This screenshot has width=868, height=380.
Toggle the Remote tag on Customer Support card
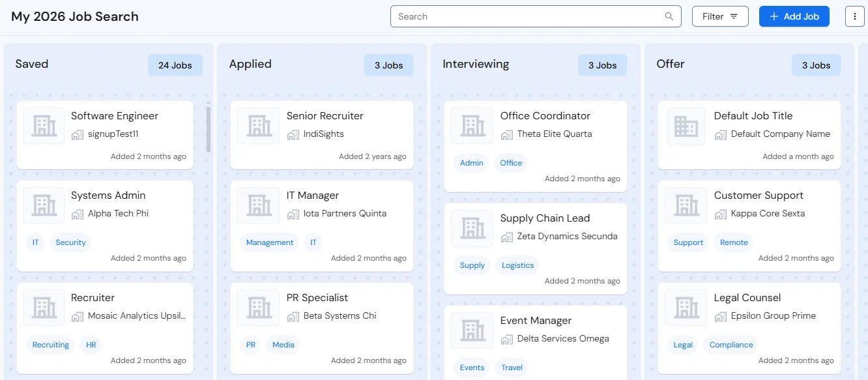click(733, 242)
